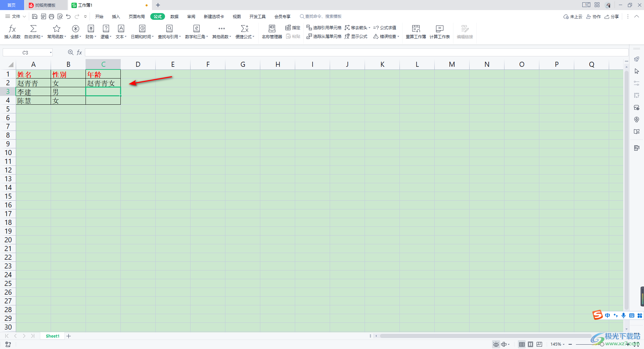This screenshot has width=644, height=349.
Task: Select cell C2 containing 赵青青女
Action: tap(103, 83)
